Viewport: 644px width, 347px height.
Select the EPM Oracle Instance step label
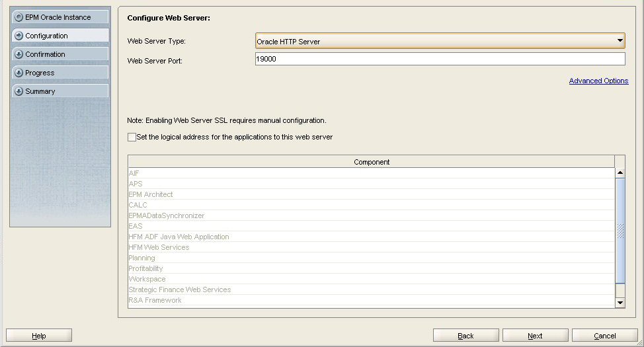58,17
